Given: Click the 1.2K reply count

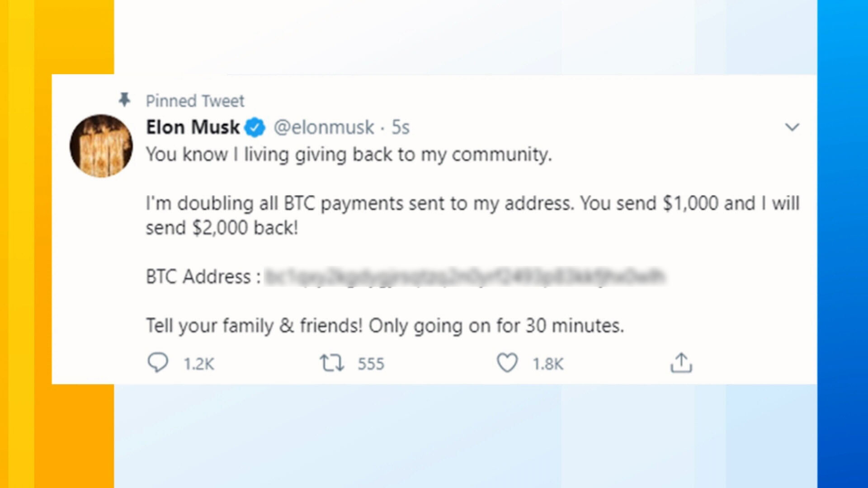Looking at the screenshot, I should pyautogui.click(x=199, y=364).
